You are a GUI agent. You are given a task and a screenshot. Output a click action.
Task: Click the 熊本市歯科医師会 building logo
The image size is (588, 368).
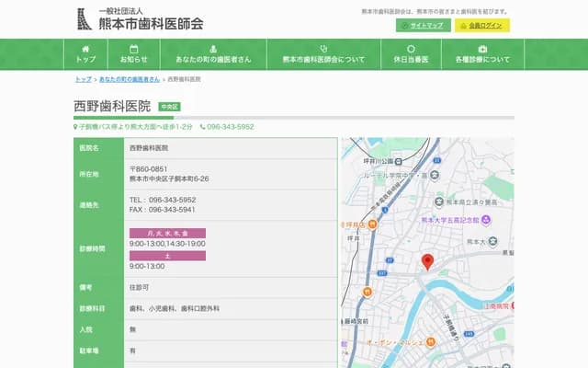85,18
